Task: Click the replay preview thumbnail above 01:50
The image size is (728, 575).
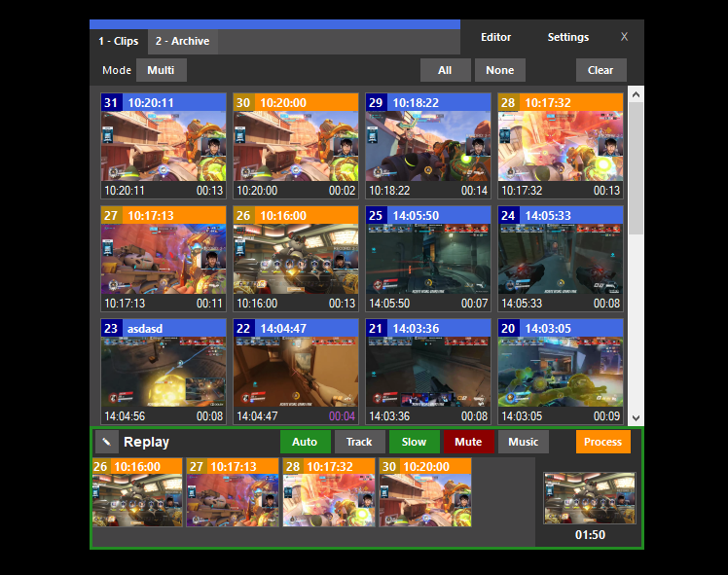Action: click(590, 498)
